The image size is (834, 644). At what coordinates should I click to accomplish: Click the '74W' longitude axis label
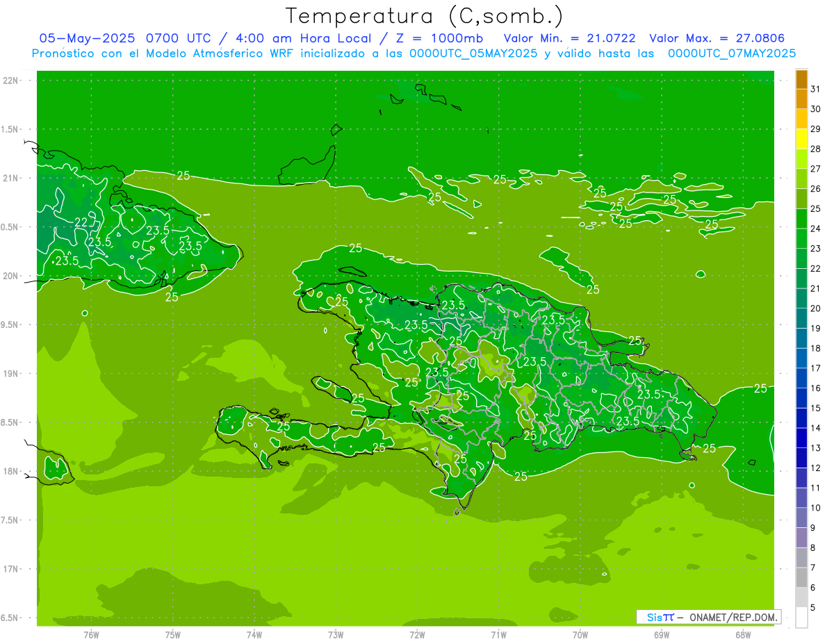[254, 635]
